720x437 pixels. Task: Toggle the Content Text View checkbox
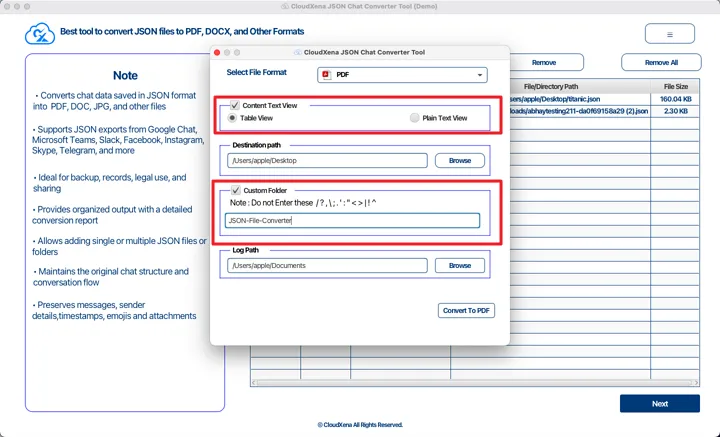click(x=235, y=104)
